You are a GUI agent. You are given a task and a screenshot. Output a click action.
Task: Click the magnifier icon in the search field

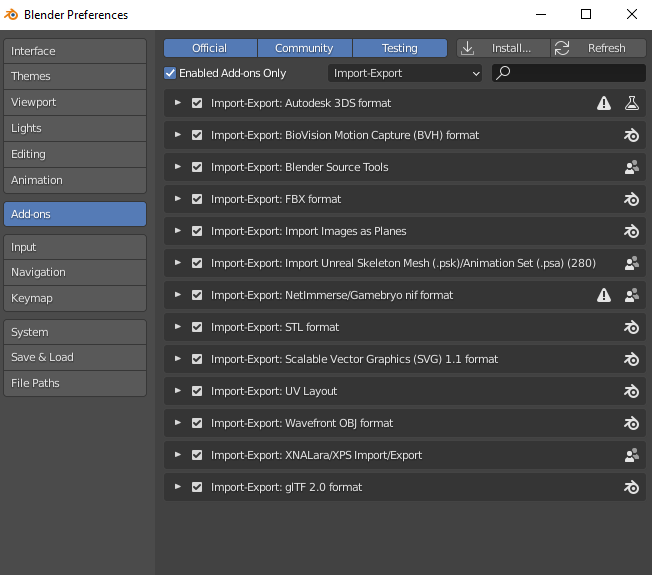coord(503,73)
